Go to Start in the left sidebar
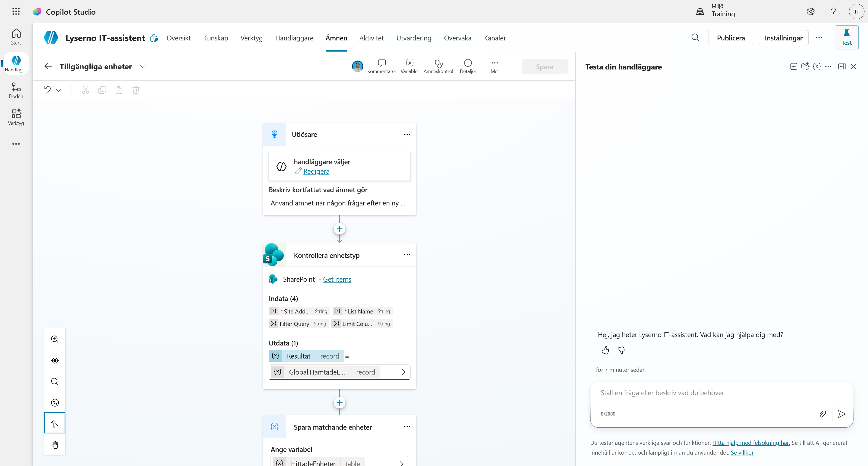Image resolution: width=868 pixels, height=466 pixels. 16,37
